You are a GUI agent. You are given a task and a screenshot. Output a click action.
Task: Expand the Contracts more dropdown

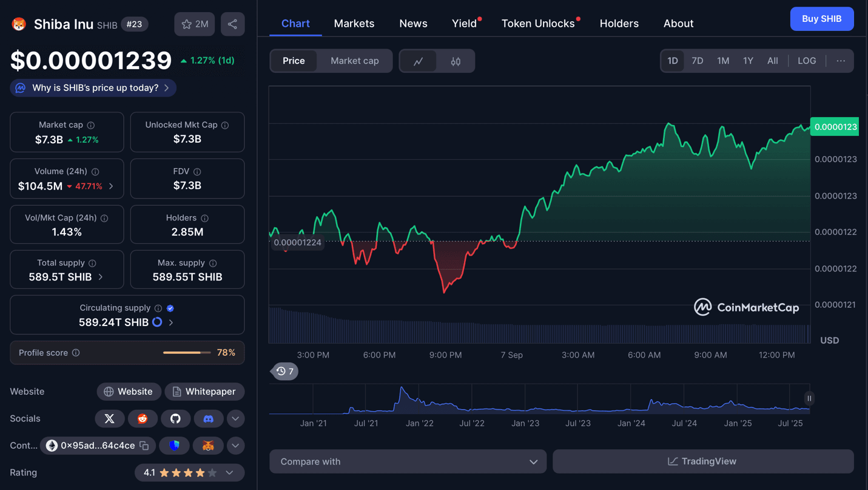235,446
